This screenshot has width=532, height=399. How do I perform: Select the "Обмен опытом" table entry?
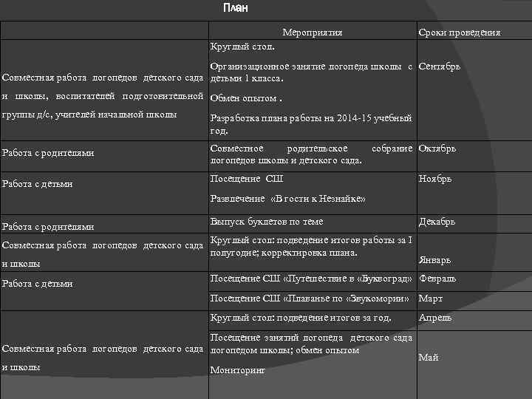pos(244,98)
